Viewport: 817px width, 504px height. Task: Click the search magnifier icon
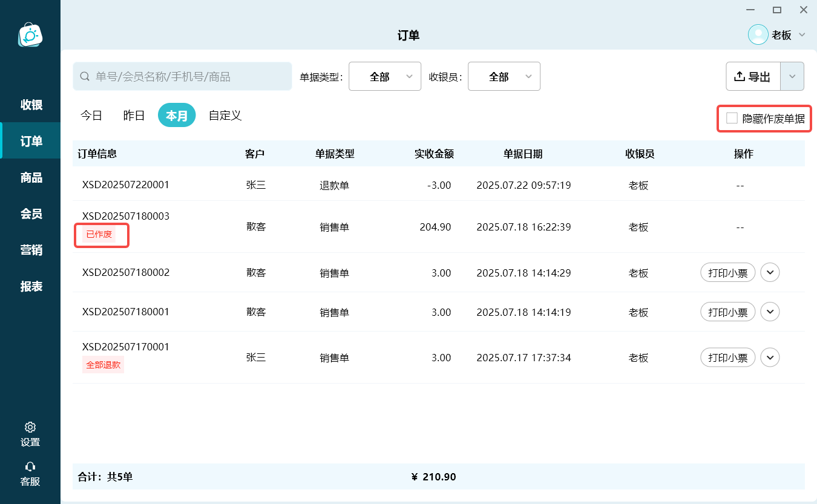tap(85, 77)
